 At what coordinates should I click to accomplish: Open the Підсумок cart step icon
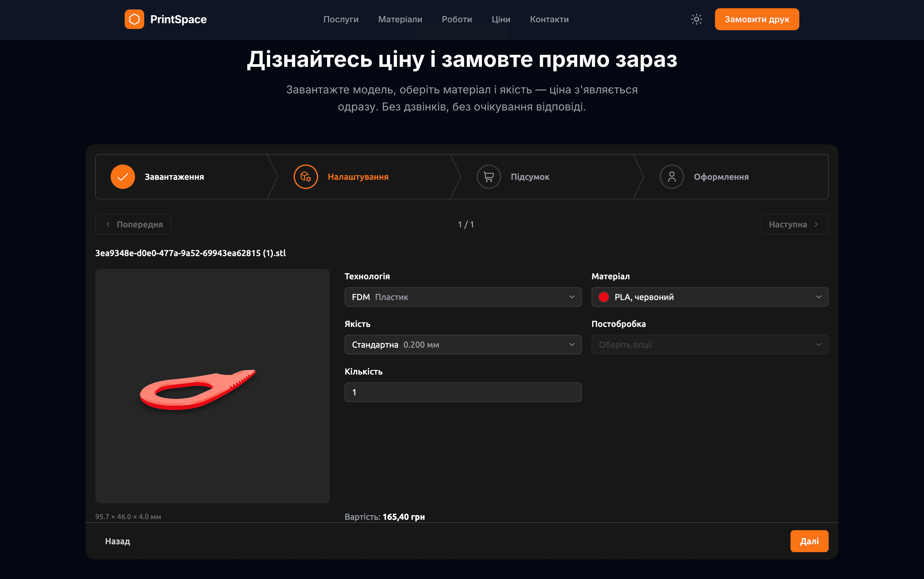pos(488,176)
